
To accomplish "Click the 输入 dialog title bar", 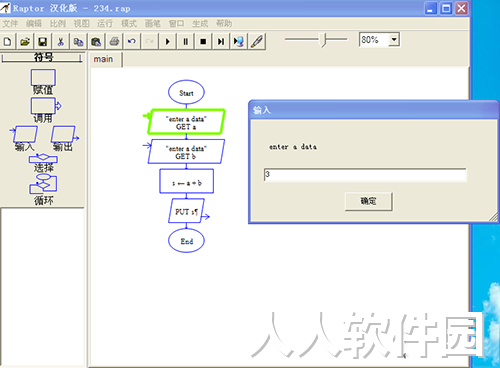I will pyautogui.click(x=373, y=110).
